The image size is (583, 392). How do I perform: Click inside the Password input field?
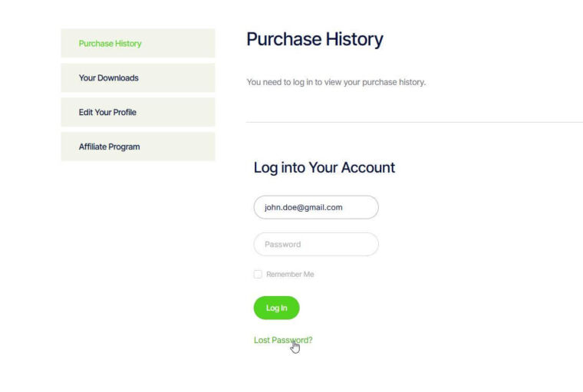coord(316,245)
